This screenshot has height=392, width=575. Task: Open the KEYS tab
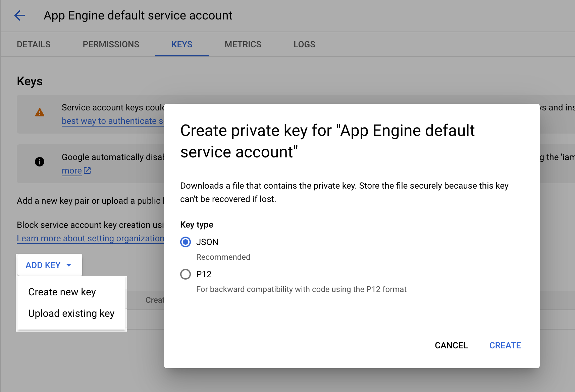tap(182, 44)
